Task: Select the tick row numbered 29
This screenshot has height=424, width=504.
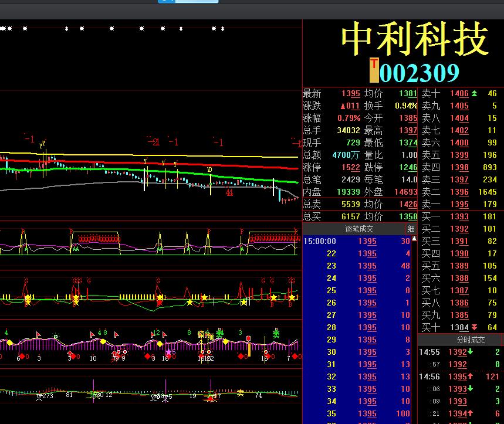Action: (x=357, y=340)
